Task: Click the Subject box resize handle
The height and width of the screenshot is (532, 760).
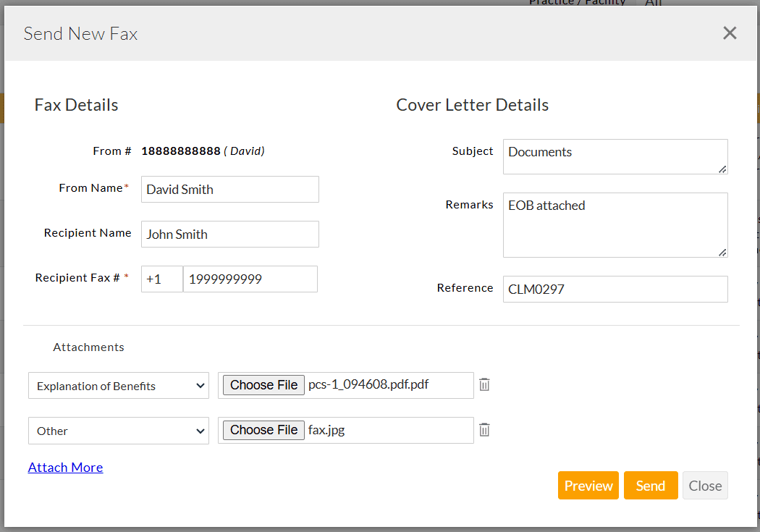Action: tap(722, 169)
